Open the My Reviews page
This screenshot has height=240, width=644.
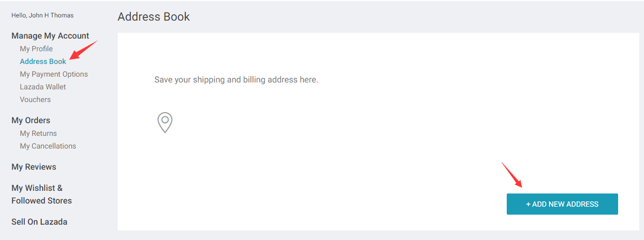(34, 167)
